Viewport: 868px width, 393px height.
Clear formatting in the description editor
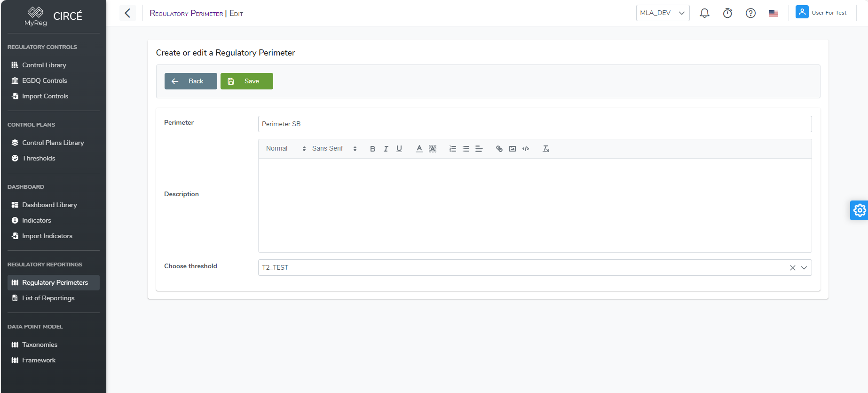coord(546,149)
